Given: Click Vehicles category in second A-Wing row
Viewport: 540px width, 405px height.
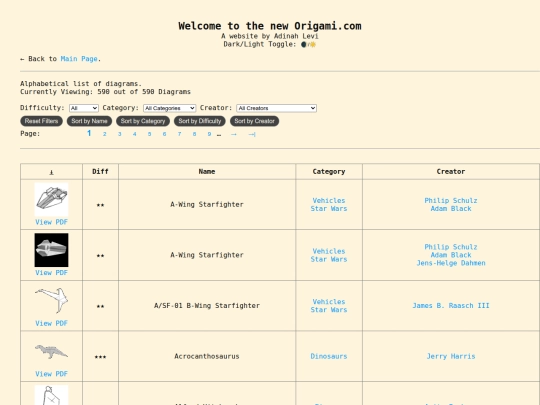Looking at the screenshot, I should click(329, 251).
